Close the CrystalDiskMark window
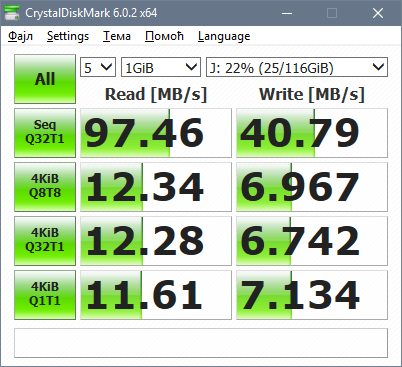 click(x=378, y=13)
